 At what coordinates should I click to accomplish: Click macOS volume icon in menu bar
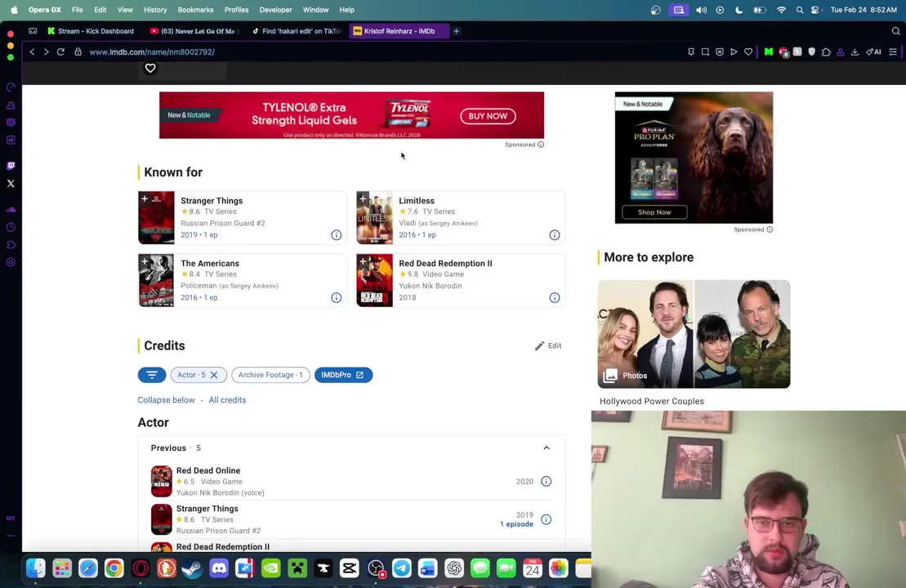pyautogui.click(x=701, y=10)
